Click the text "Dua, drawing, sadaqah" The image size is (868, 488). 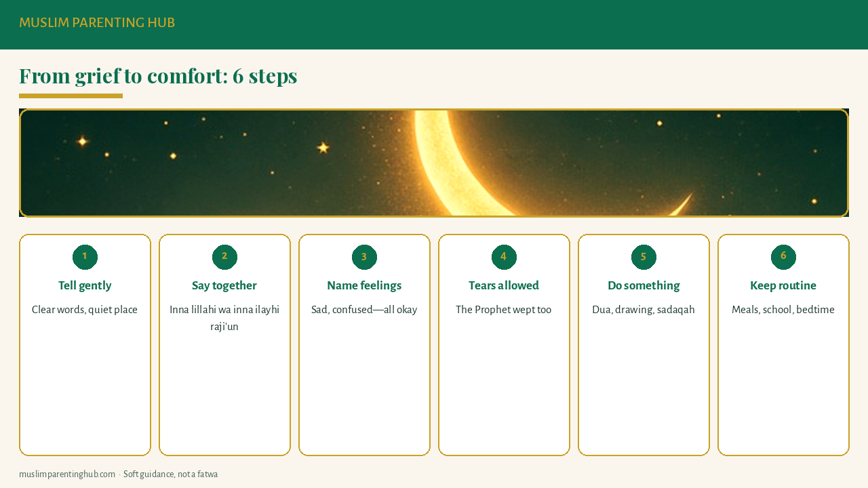tap(644, 310)
